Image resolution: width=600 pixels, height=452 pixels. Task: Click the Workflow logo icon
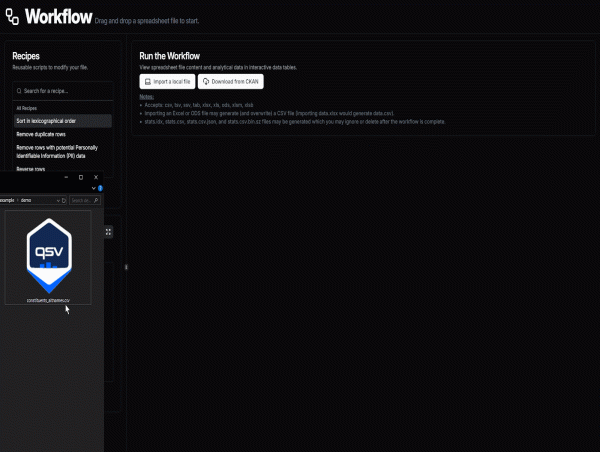coord(12,17)
